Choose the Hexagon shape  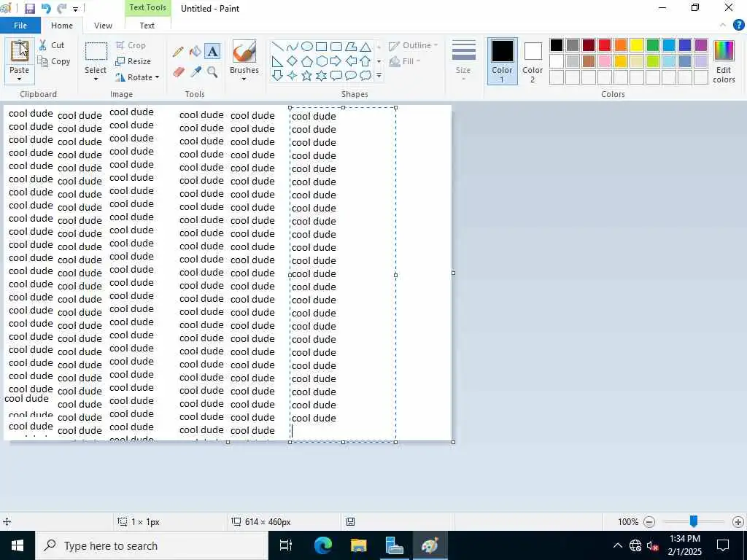(x=322, y=61)
